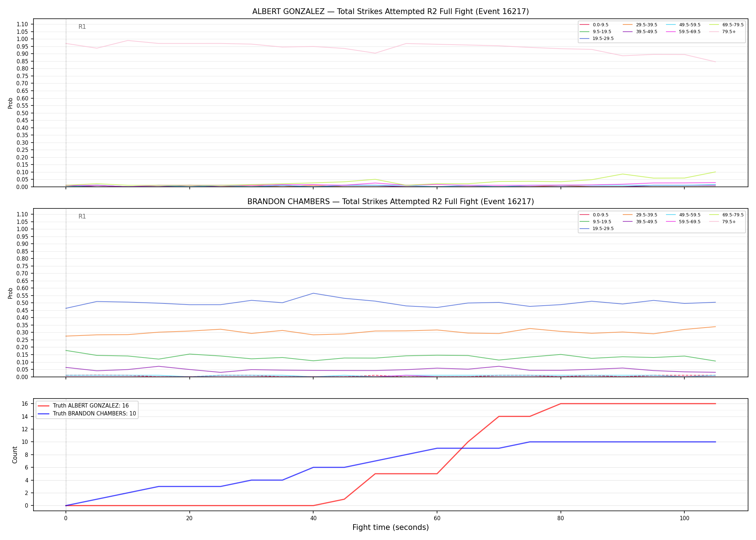Screen dimensions: 756x540
Task: Select 79.5+ legend entry in Chambers chart
Action: tap(723, 222)
